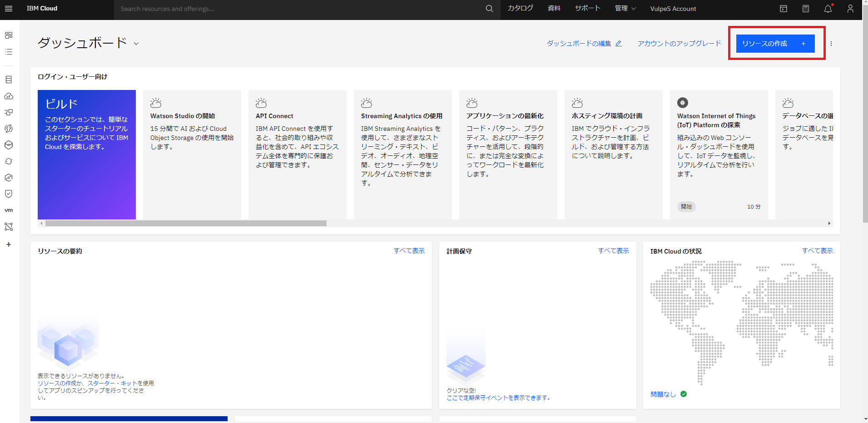The image size is (868, 423).
Task: Open the hamburger navigation menu
Action: point(9,9)
